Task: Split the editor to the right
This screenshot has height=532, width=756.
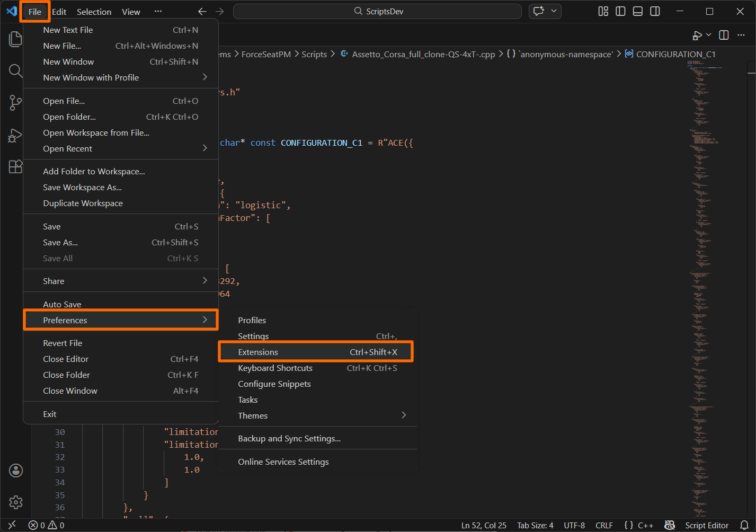Action: (x=724, y=35)
